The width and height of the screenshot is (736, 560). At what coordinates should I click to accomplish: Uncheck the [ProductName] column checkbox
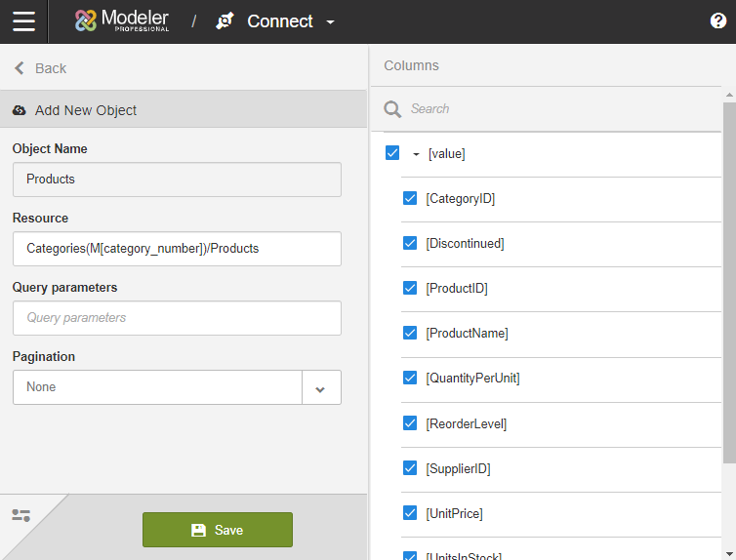click(410, 333)
